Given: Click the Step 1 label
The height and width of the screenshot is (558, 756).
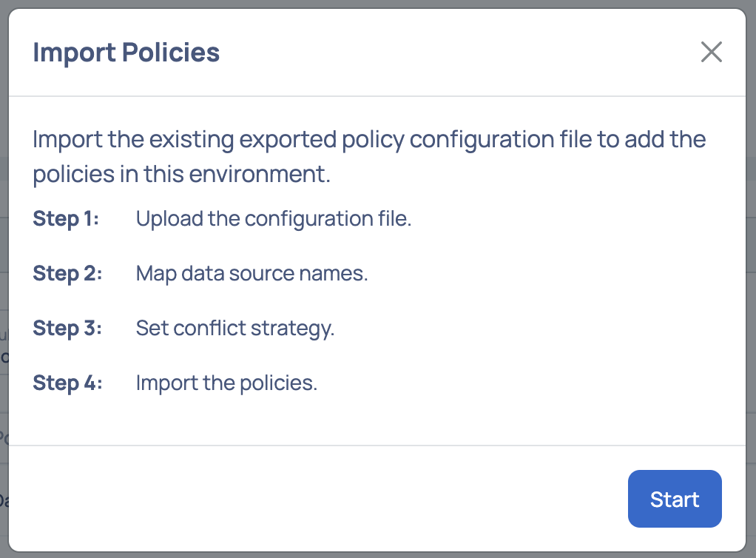Looking at the screenshot, I should pos(67,218).
